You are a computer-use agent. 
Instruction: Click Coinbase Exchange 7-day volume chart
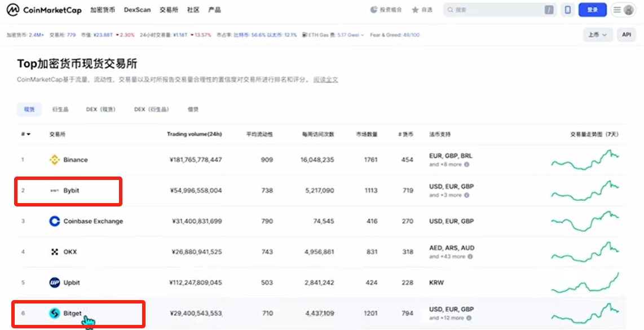[x=585, y=221]
